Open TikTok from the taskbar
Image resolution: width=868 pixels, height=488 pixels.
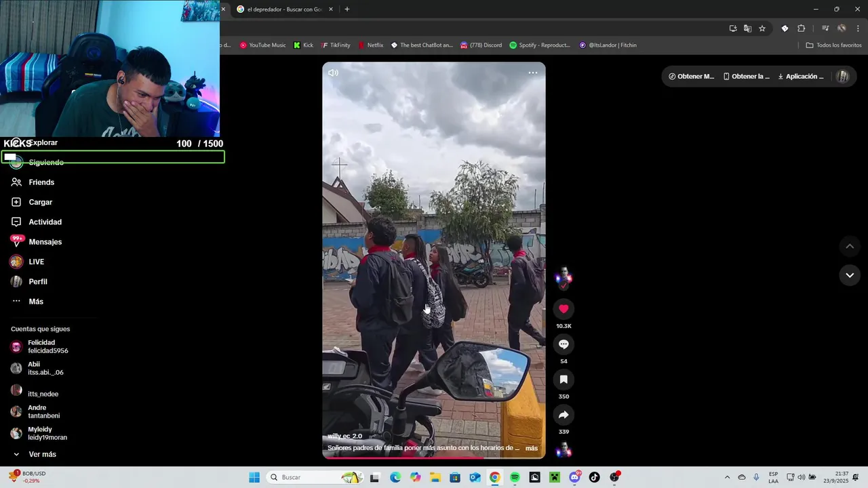595,477
